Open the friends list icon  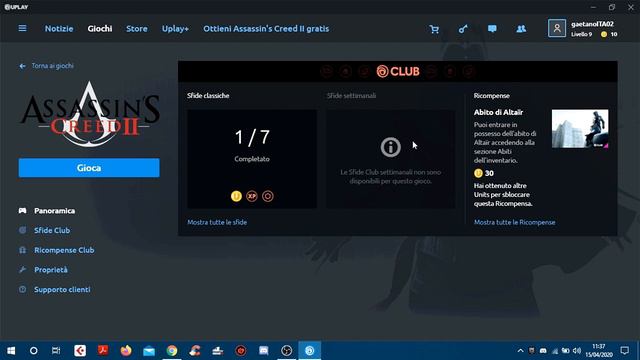pyautogui.click(x=521, y=29)
